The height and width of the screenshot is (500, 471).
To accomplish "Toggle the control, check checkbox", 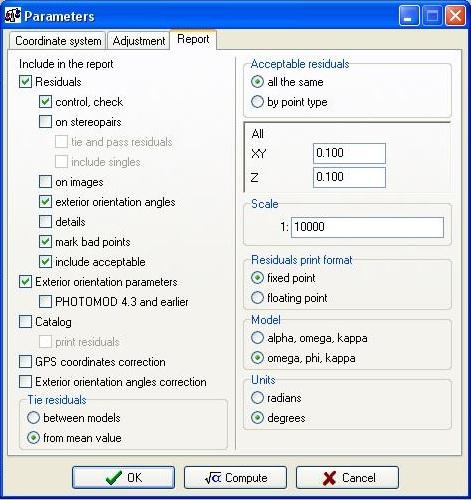I will (45, 102).
